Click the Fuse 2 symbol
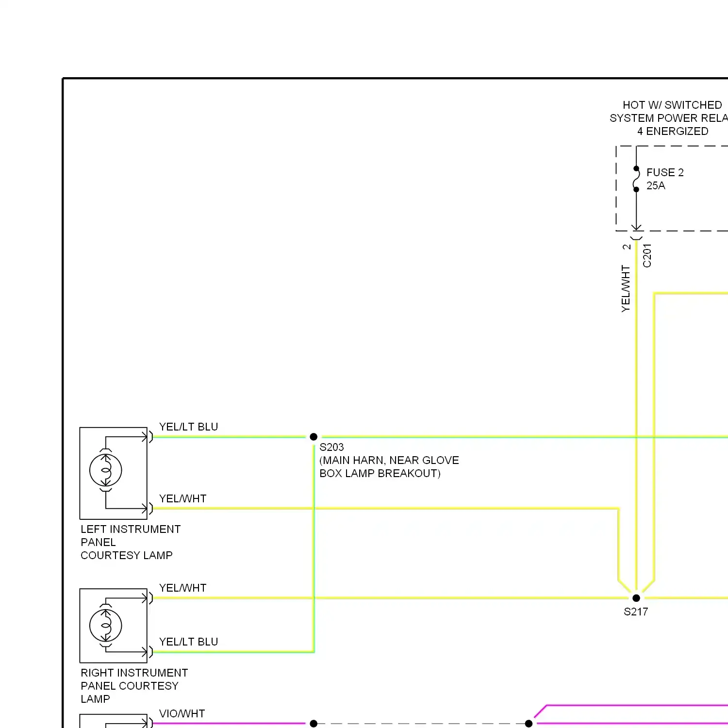This screenshot has height=728, width=728. pos(636,179)
